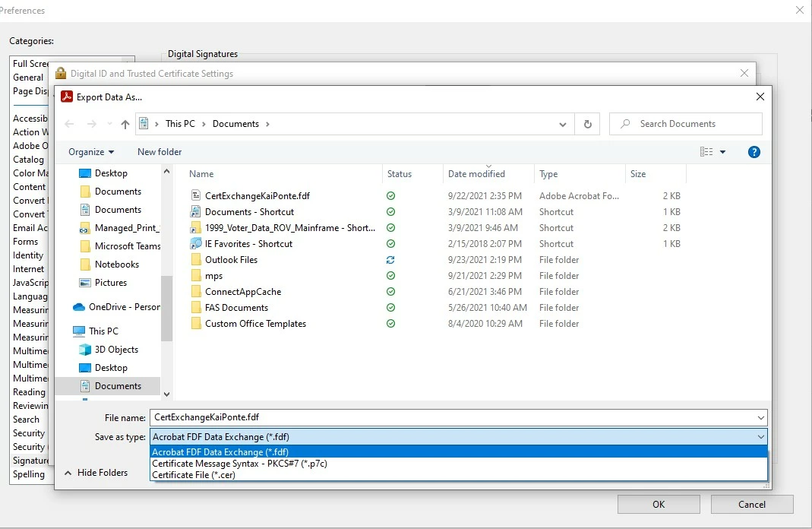Click synced status icon for CertExchangeKaiPonte.fdf
Screen dimensions: 812x529
[390, 196]
